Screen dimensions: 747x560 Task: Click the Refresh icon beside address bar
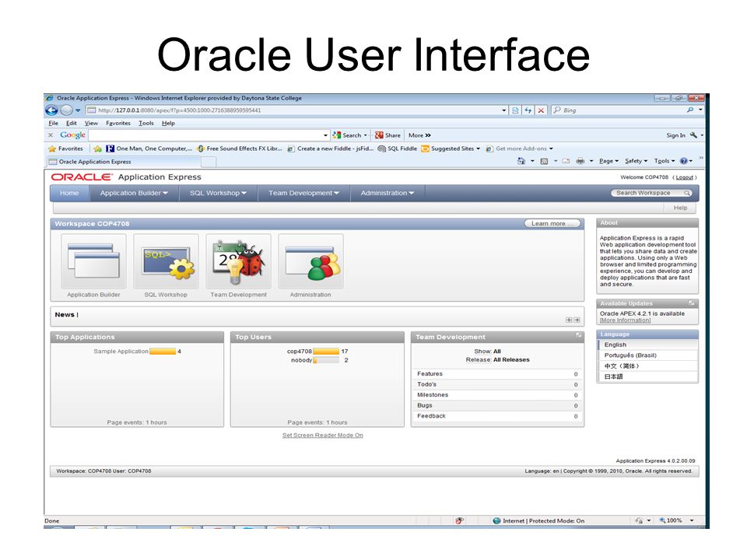(x=528, y=110)
